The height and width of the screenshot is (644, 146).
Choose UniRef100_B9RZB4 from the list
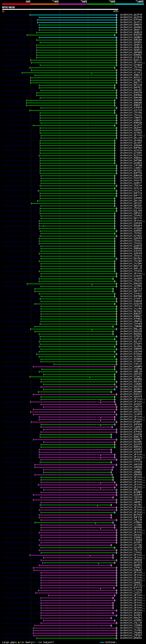pos(131,40)
